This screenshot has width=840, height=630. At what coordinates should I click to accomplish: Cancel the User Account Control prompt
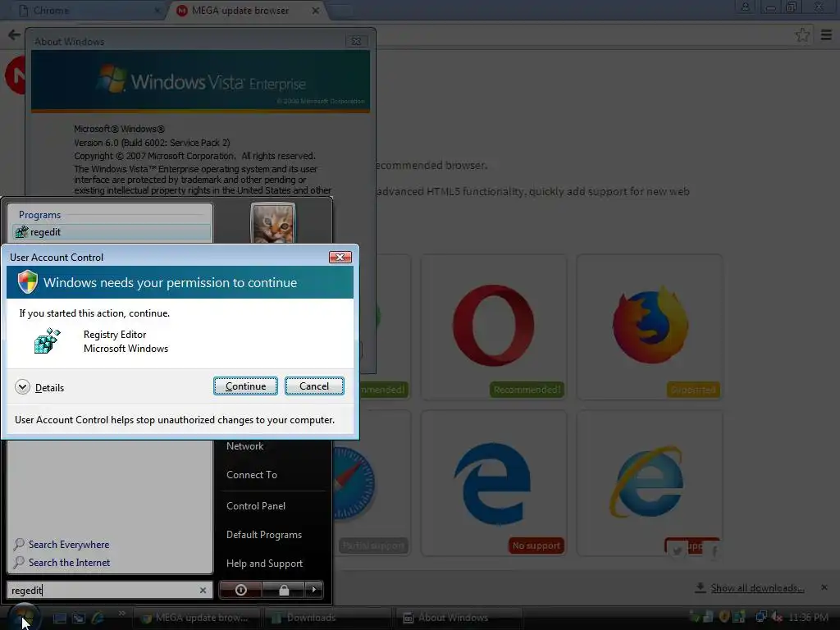pyautogui.click(x=314, y=386)
